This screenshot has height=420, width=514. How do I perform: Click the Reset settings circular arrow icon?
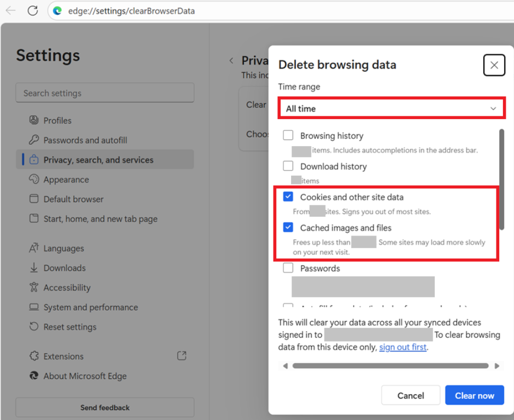pyautogui.click(x=33, y=327)
